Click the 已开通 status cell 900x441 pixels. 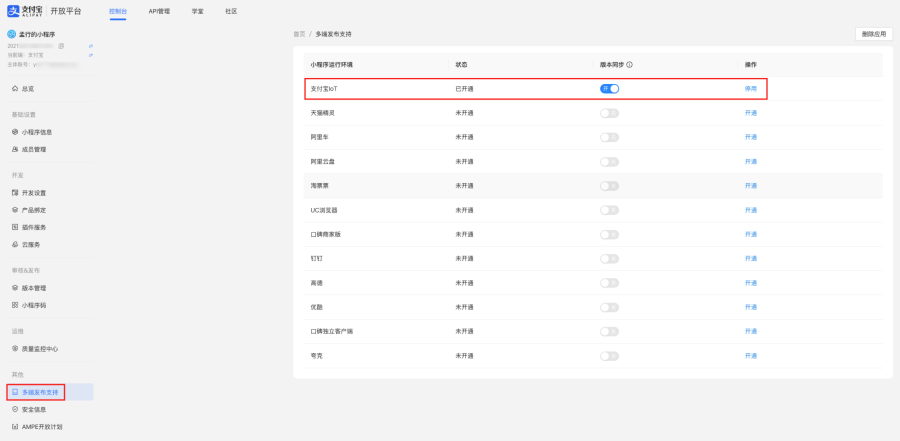tap(464, 89)
